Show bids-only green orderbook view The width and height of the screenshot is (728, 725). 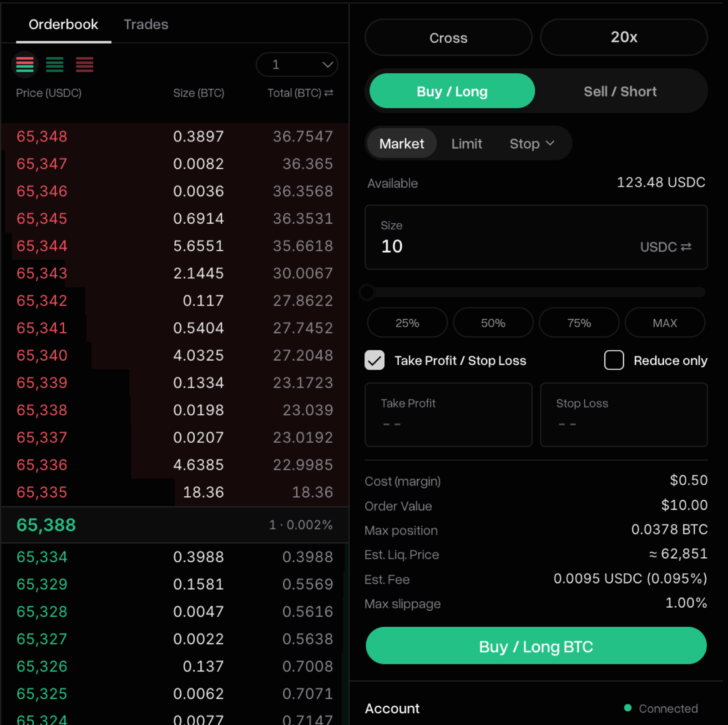[x=55, y=65]
